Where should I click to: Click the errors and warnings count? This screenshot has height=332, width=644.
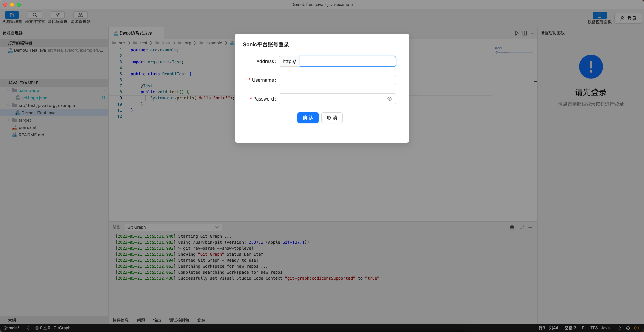43,328
